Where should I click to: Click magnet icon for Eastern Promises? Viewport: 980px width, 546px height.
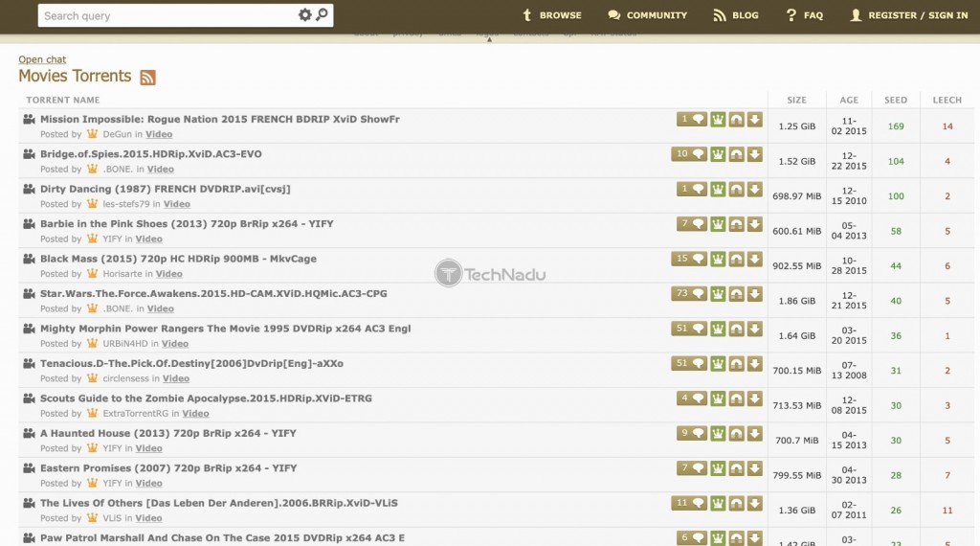(737, 469)
